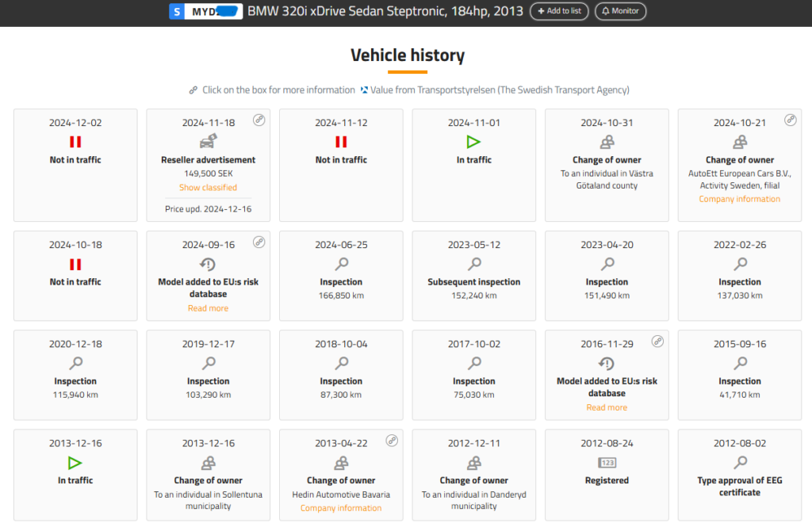Click the car advertisement icon dated 2024-11-18
The height and width of the screenshot is (527, 812).
coord(208,142)
